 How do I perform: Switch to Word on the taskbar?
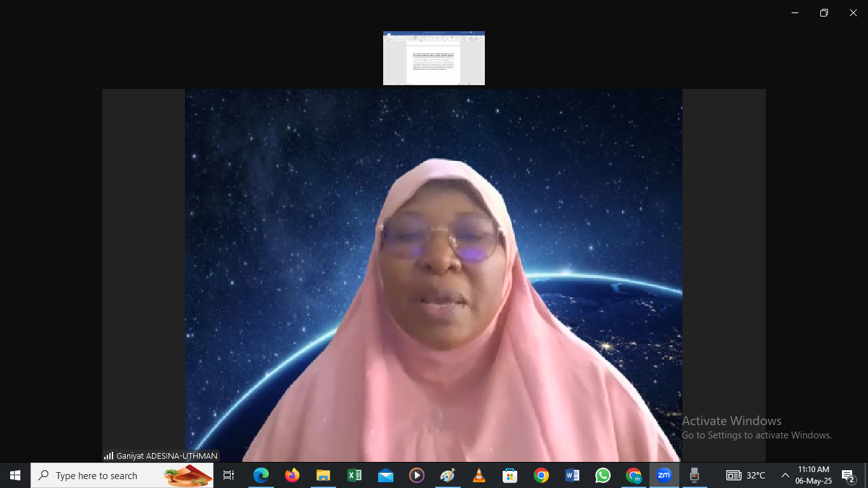572,475
